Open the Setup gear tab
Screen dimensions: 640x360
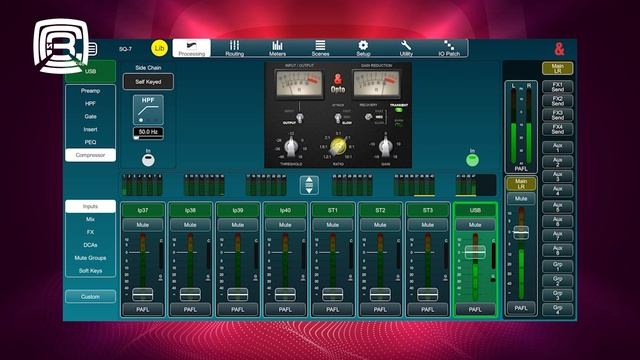(363, 48)
